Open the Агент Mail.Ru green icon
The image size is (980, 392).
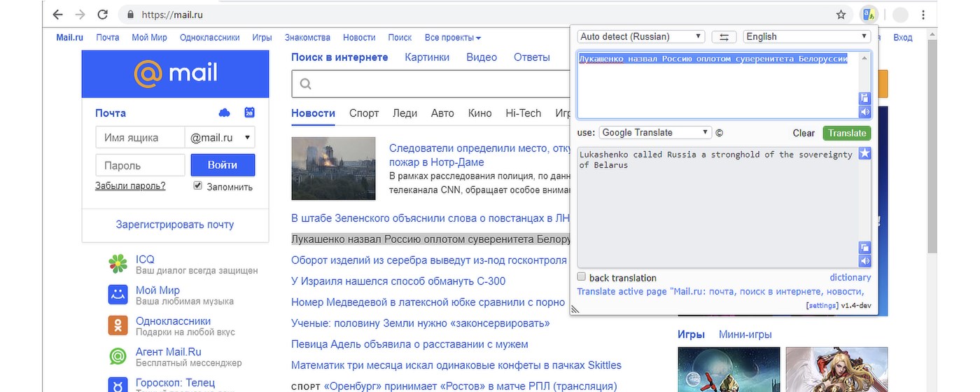(118, 356)
